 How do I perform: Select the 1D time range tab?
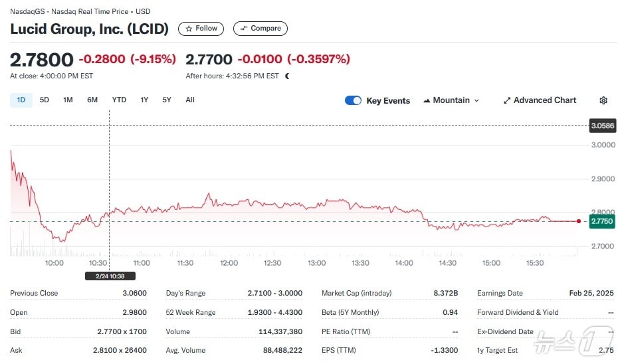(x=21, y=100)
